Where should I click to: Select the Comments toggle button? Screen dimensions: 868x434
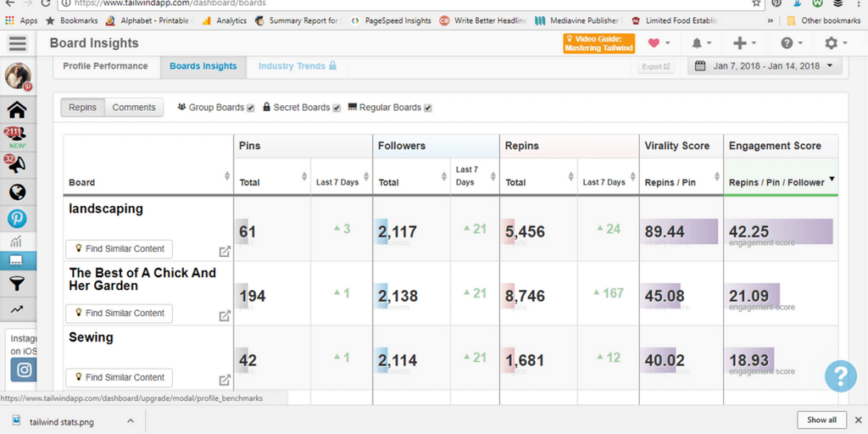pyautogui.click(x=134, y=108)
